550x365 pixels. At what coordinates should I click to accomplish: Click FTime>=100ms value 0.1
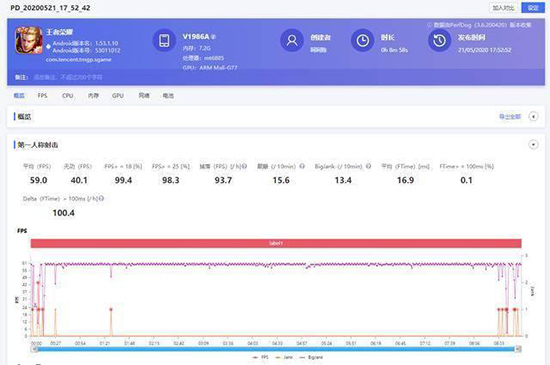coord(466,180)
